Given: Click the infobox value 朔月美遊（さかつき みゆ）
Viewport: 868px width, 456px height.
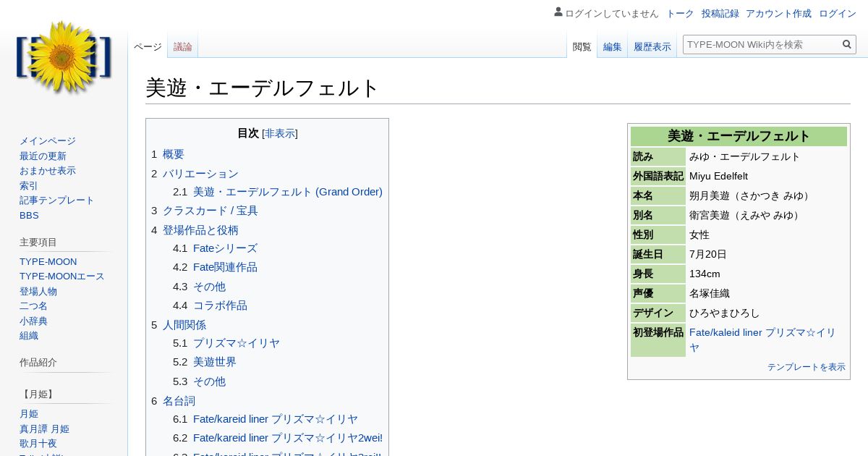Looking at the screenshot, I should [x=751, y=195].
